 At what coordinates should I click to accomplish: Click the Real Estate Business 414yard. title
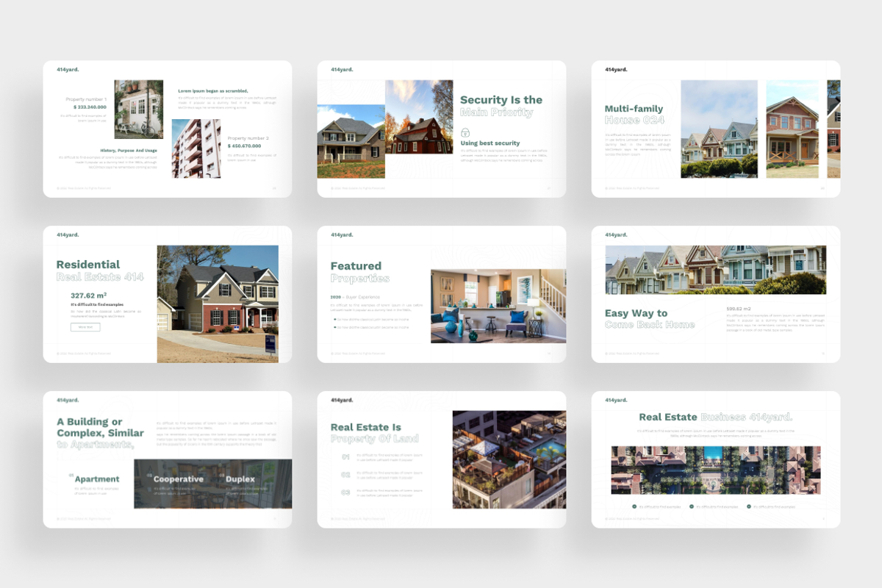click(715, 417)
